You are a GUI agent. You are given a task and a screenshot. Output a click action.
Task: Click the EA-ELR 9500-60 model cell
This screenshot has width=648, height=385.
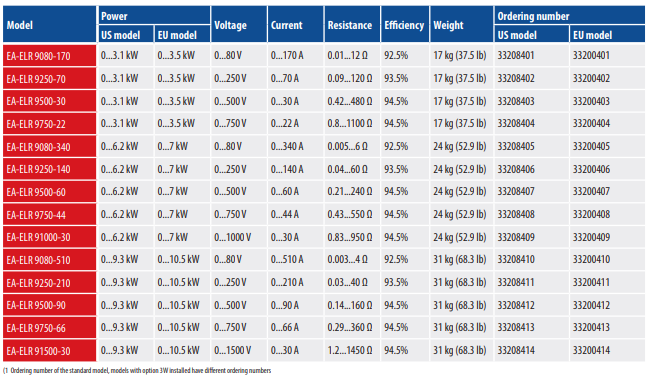(x=50, y=192)
